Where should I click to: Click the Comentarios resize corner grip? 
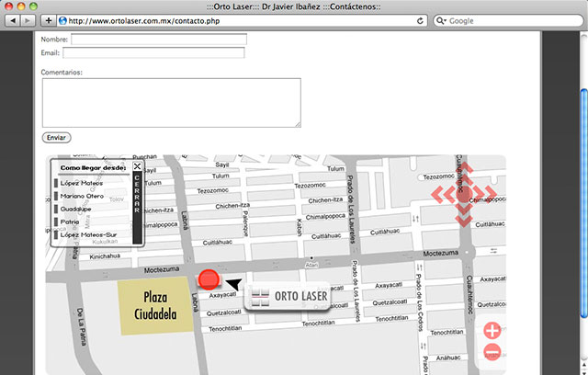click(298, 124)
